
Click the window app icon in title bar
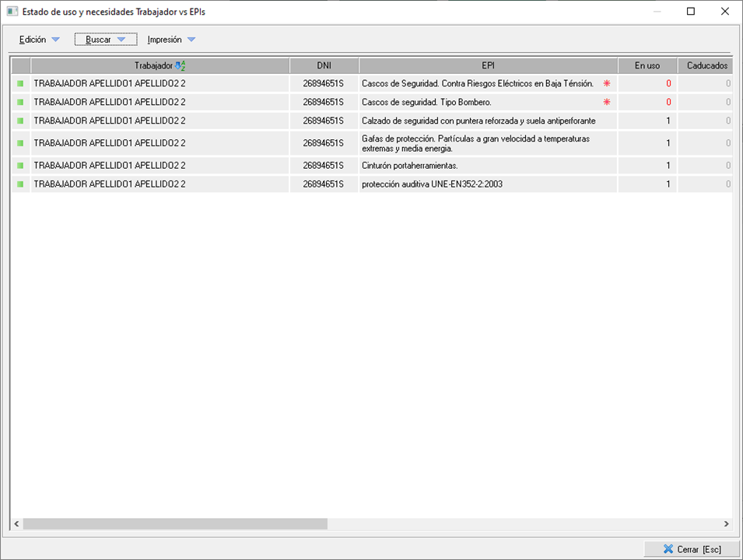coord(12,12)
